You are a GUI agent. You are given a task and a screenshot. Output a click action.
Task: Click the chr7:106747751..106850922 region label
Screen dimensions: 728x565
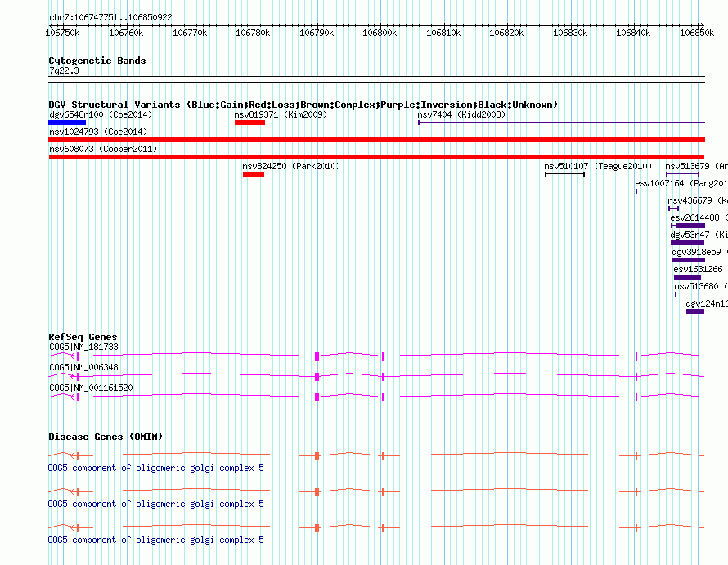[110, 18]
